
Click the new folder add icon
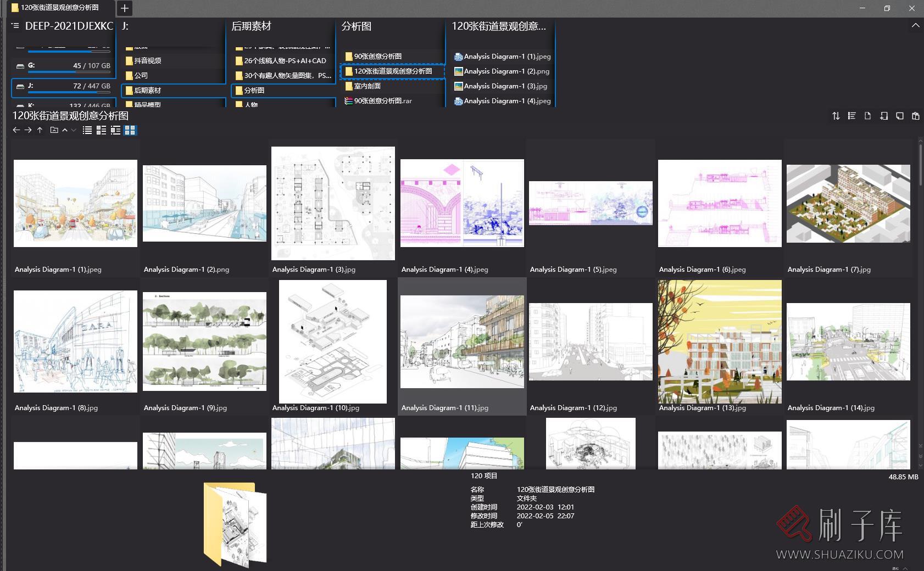tap(883, 116)
